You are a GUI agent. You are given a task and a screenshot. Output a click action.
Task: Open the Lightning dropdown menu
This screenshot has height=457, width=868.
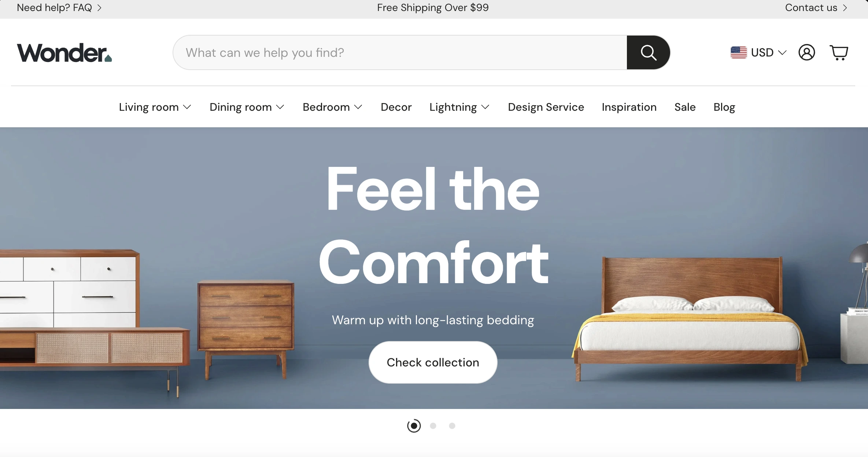[459, 107]
